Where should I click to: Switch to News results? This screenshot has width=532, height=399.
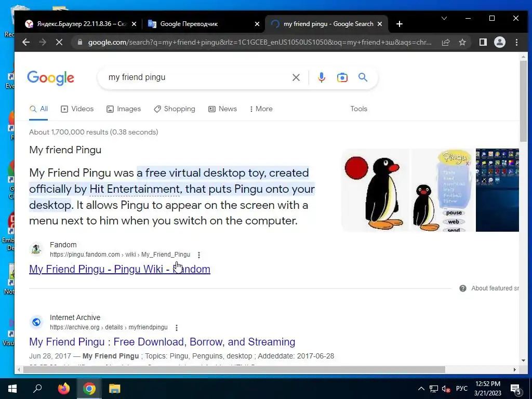(x=222, y=109)
